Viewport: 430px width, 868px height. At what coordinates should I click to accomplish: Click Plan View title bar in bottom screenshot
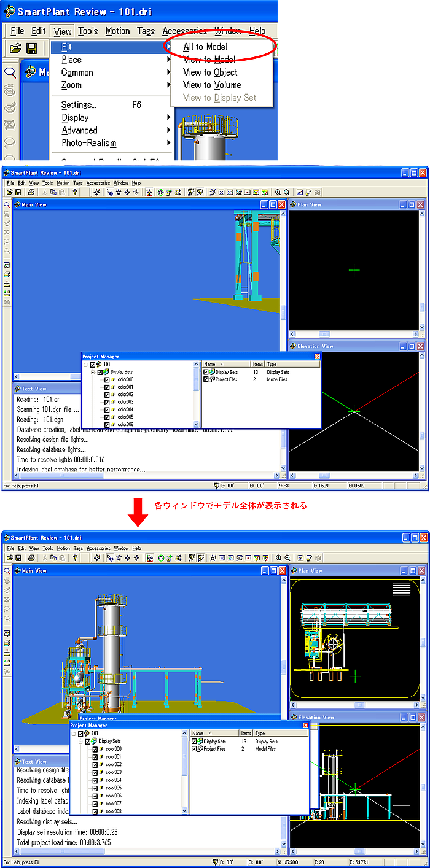tap(356, 571)
